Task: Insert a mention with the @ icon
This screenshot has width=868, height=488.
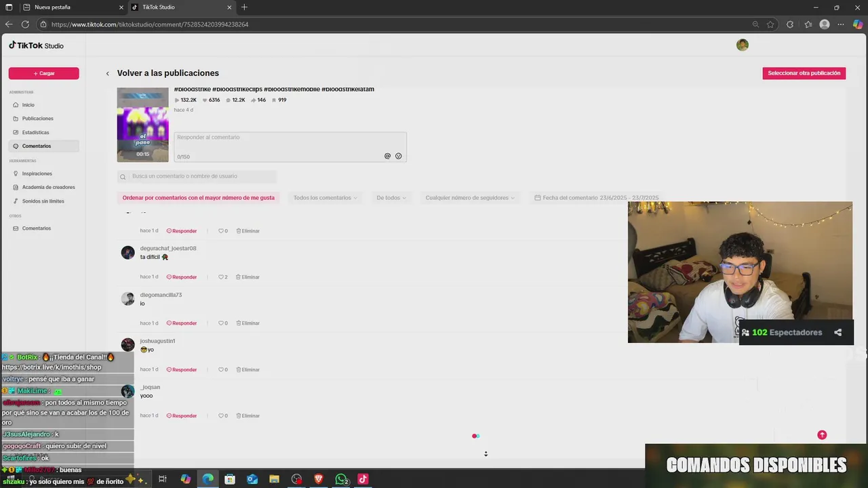Action: (387, 156)
